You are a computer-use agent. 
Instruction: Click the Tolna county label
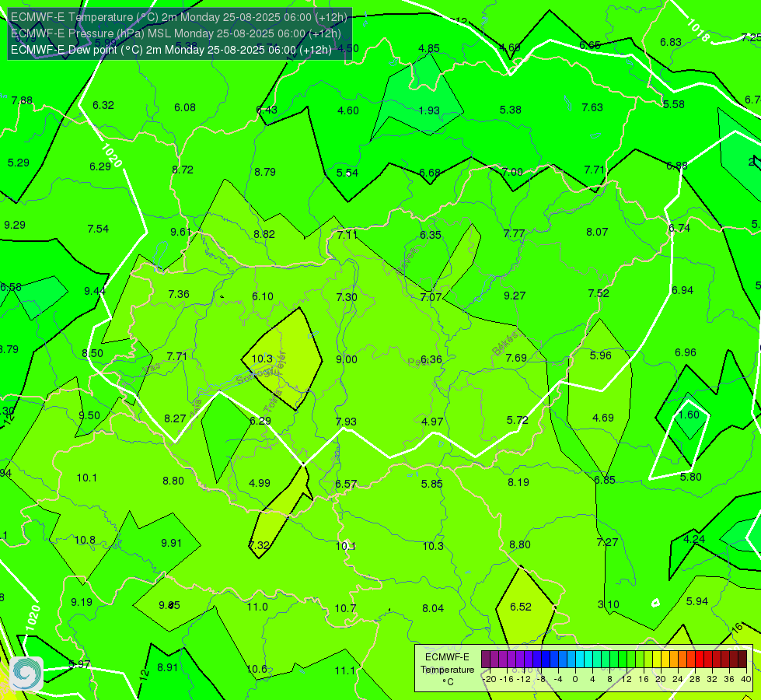pyautogui.click(x=274, y=401)
